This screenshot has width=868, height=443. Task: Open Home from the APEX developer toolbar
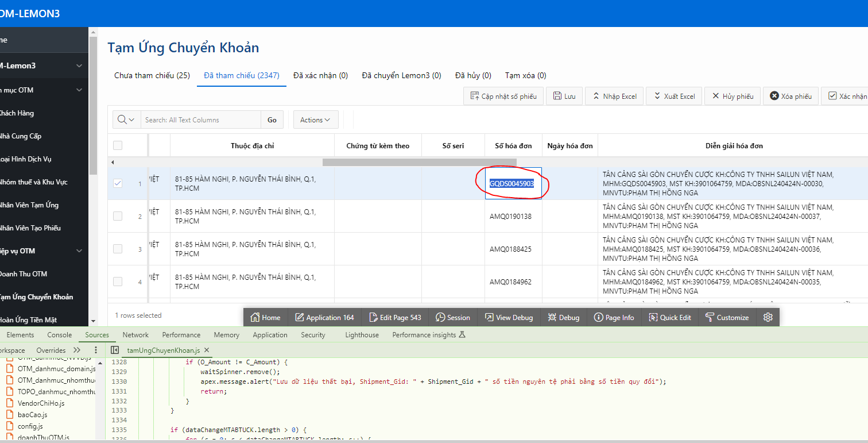(265, 317)
